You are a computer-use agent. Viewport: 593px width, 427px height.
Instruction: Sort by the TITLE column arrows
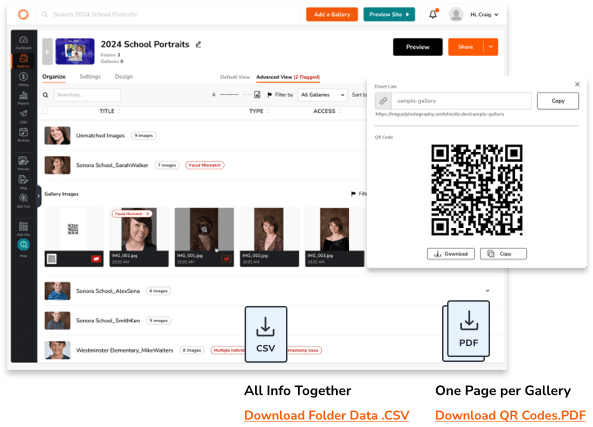click(119, 111)
